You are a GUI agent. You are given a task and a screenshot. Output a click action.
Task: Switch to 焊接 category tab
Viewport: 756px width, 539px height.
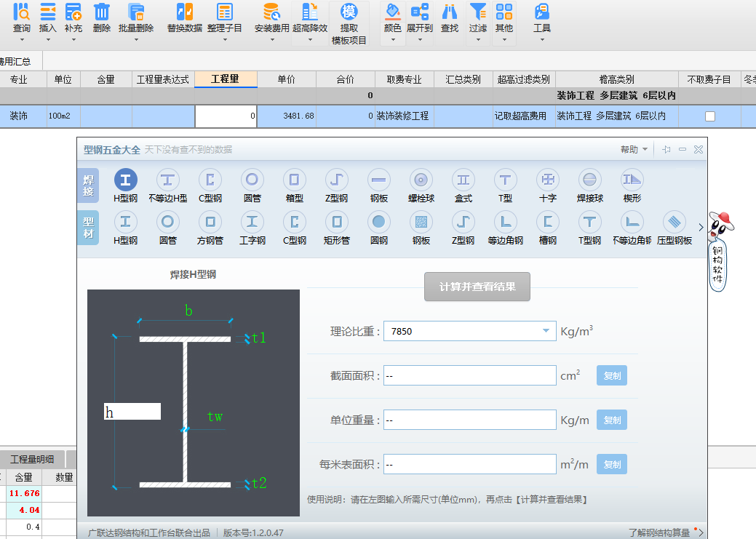coord(88,185)
